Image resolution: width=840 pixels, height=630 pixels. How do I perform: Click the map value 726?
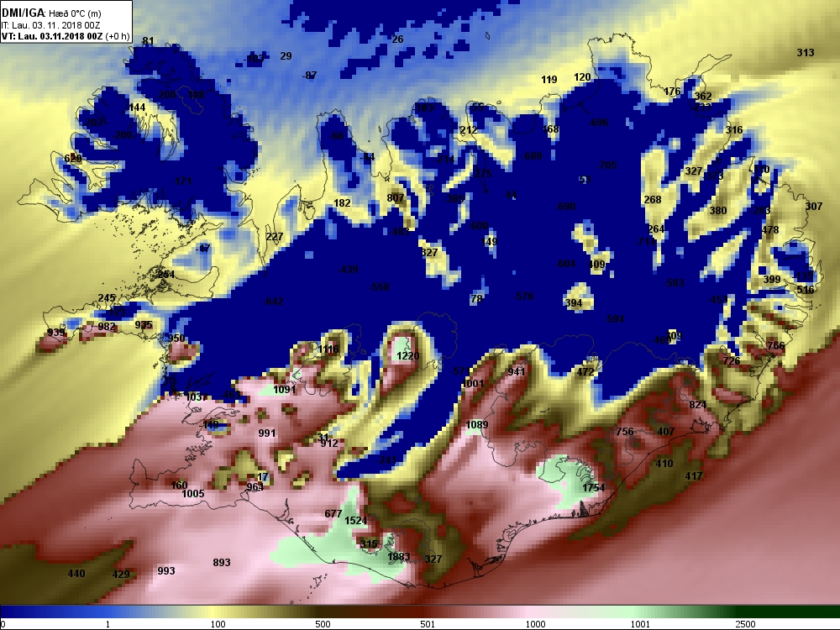732,360
